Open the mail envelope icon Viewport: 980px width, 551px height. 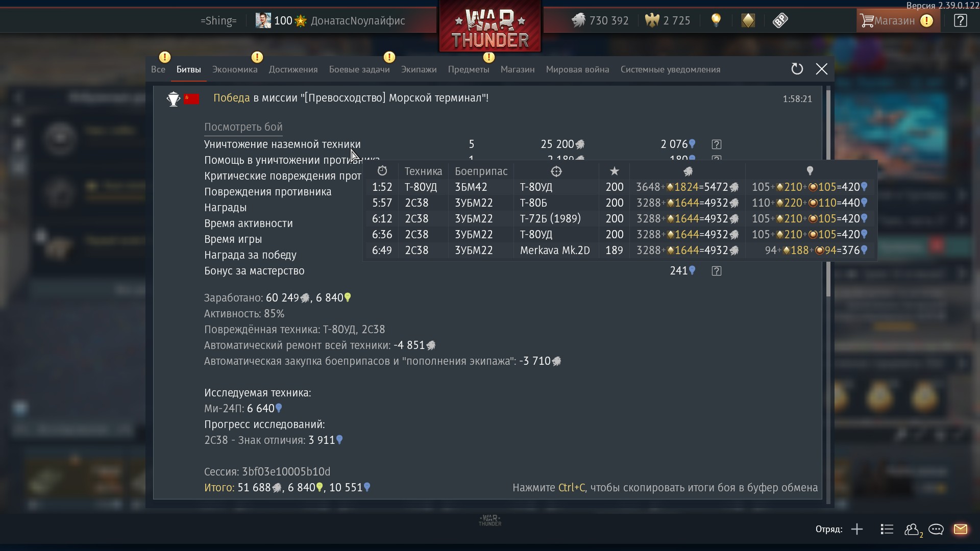point(961,529)
